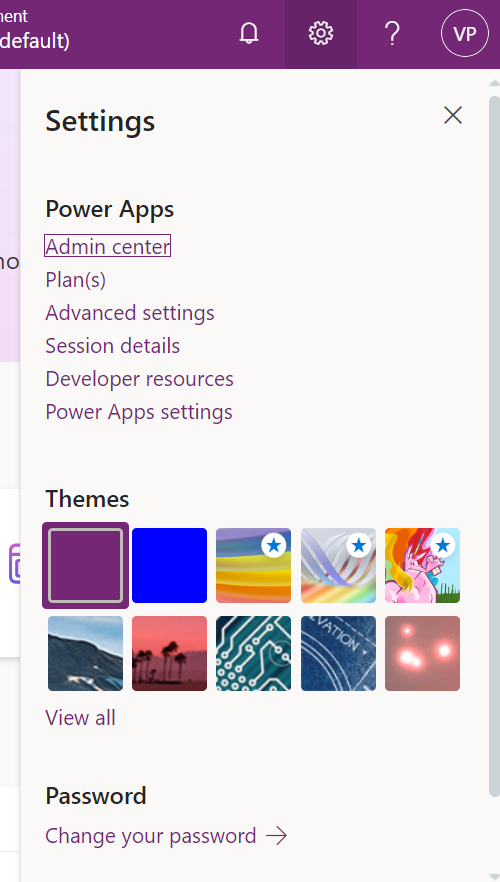Open Power Apps settings link
500x882 pixels.
[139, 412]
